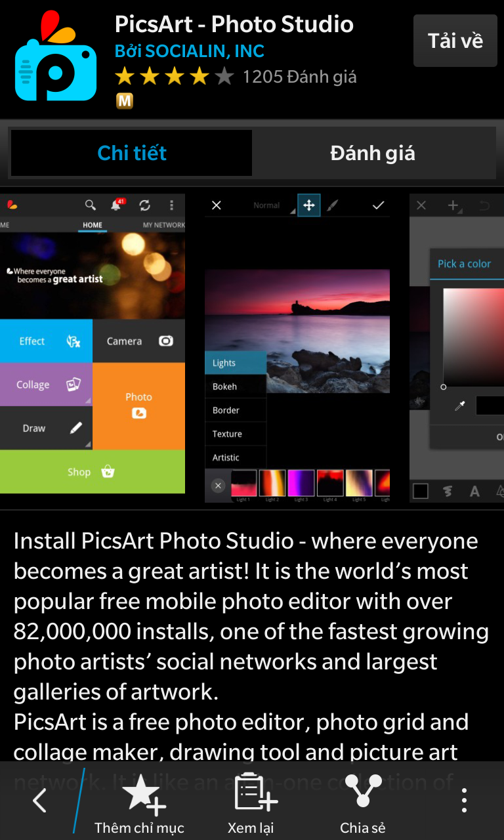Tap the back arrow in bottom bar

(x=40, y=801)
